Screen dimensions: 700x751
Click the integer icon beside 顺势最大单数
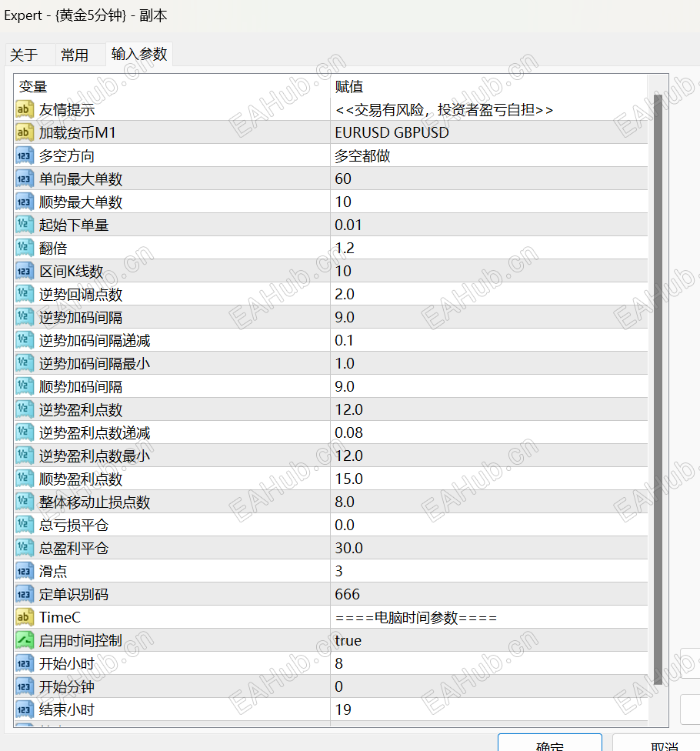pos(25,202)
